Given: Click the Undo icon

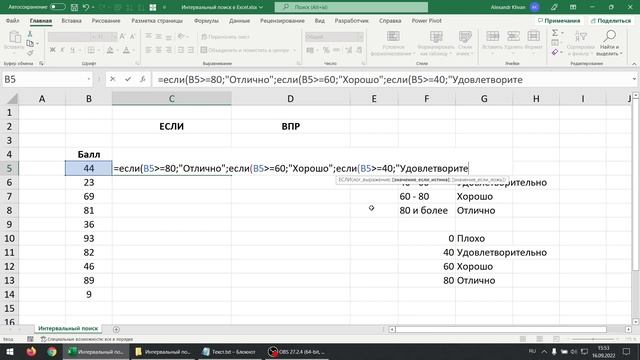Looking at the screenshot, I should (86, 7).
